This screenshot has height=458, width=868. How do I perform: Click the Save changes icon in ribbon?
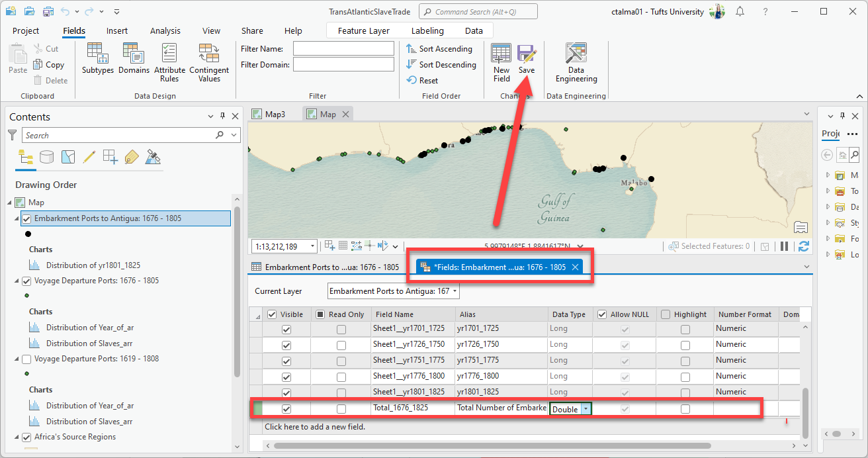click(x=526, y=61)
